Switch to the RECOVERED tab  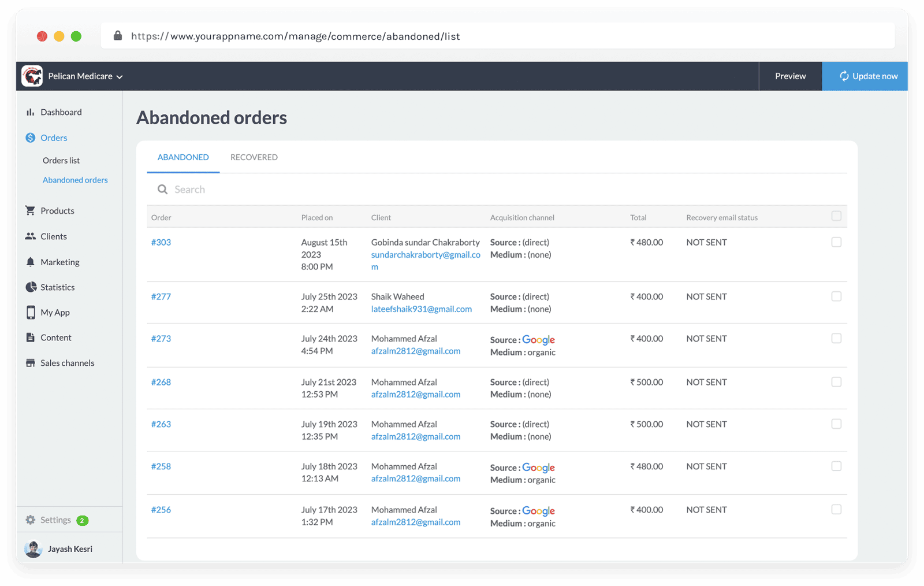point(254,157)
